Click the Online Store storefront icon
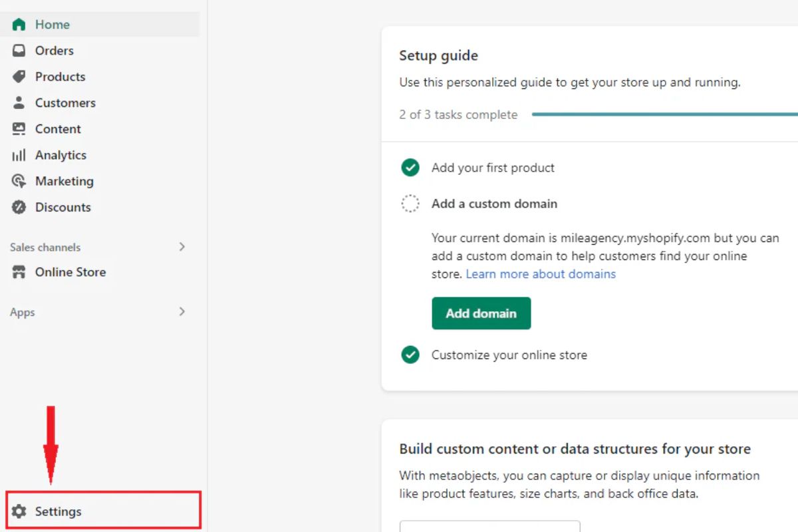The image size is (798, 532). click(x=19, y=272)
